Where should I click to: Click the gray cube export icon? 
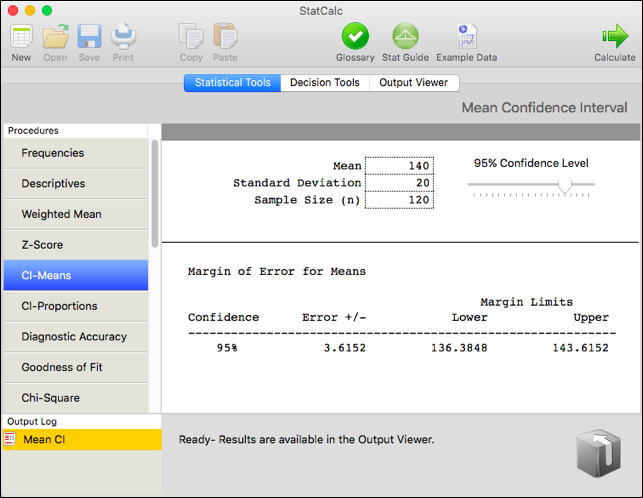click(x=598, y=453)
